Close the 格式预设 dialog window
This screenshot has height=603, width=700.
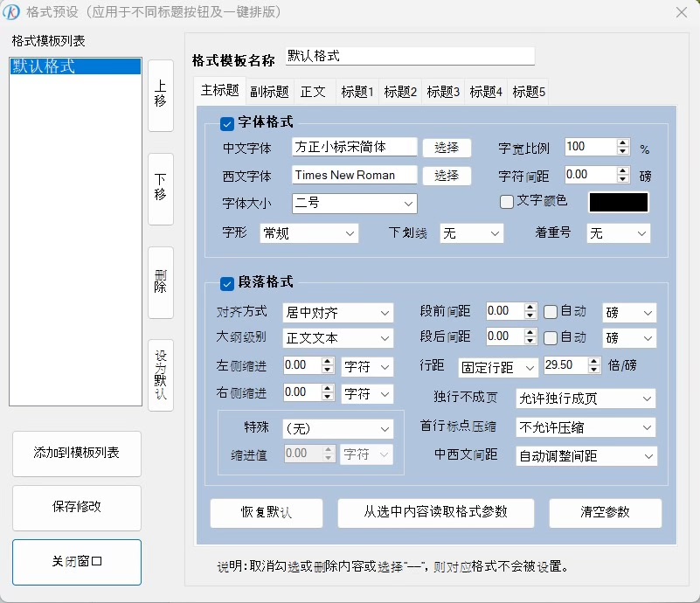point(682,12)
